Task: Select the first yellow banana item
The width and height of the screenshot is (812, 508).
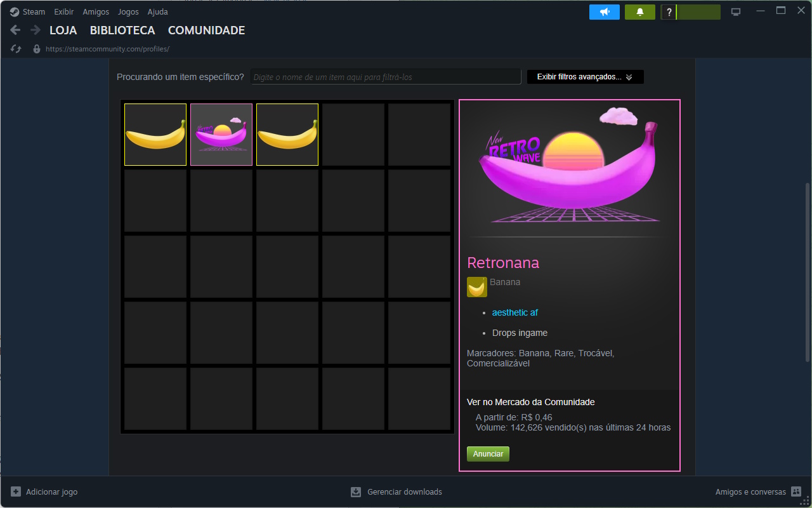Action: click(155, 135)
